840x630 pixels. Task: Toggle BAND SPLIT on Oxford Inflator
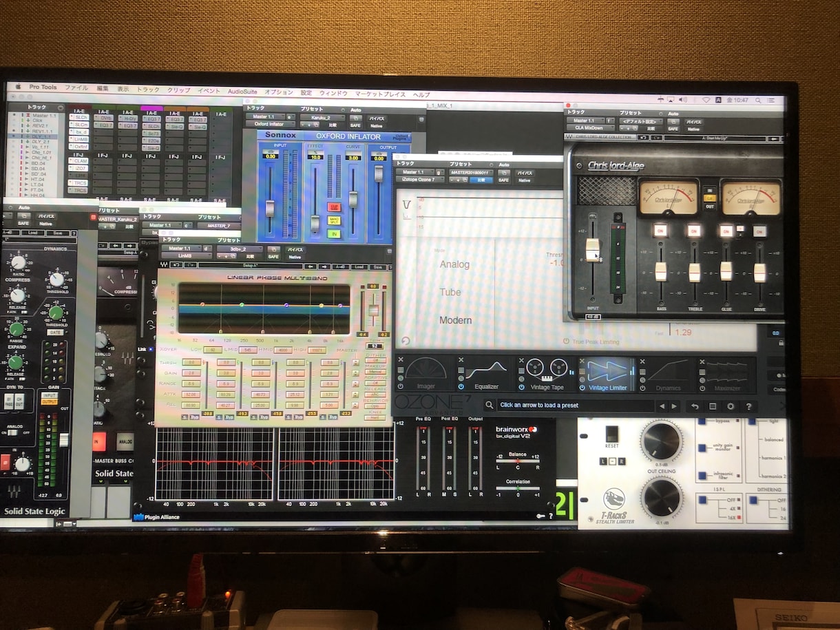pyautogui.click(x=334, y=220)
